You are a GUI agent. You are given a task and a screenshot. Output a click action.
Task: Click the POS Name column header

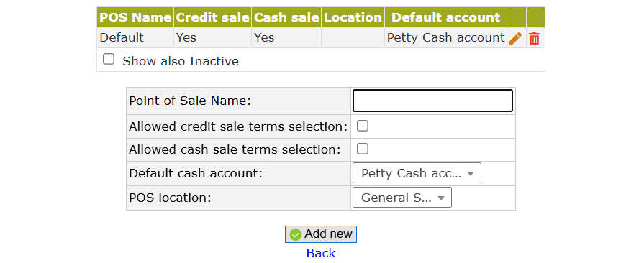pos(135,17)
